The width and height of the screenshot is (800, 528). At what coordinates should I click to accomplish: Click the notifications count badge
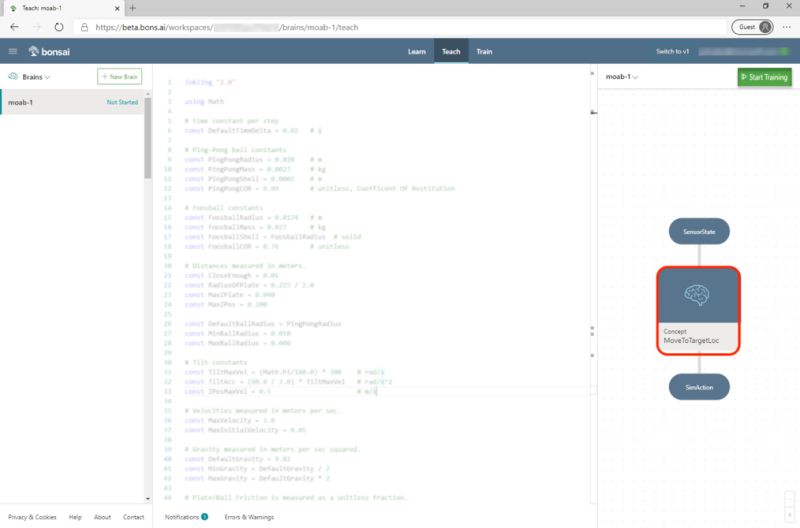204,517
